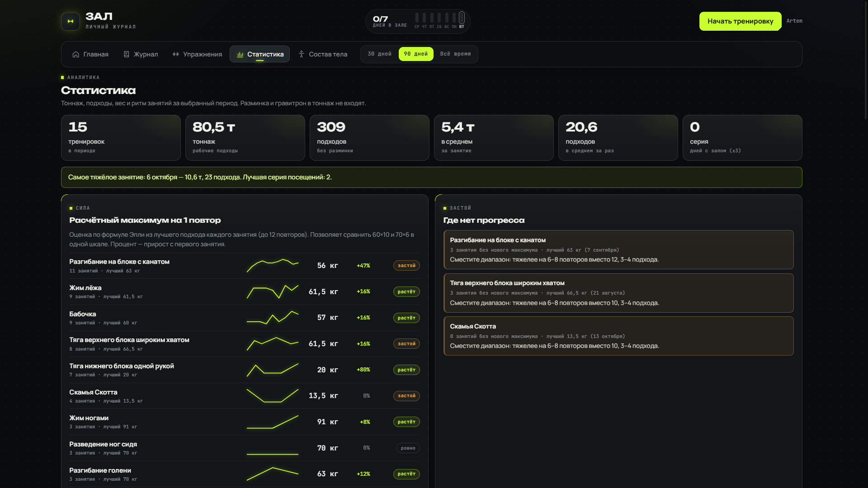The image size is (868, 488).
Task: Click the dumbbell icon beside Упражнения
Action: point(176,54)
